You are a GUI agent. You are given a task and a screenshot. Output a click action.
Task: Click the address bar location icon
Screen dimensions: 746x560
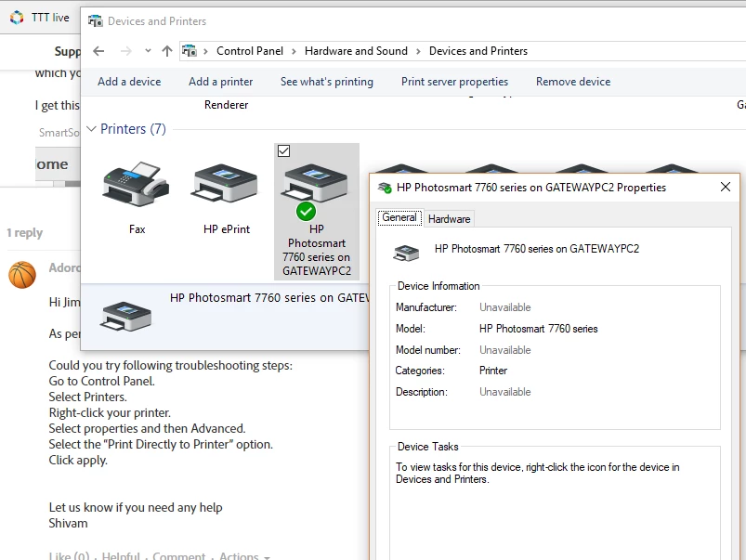(190, 50)
